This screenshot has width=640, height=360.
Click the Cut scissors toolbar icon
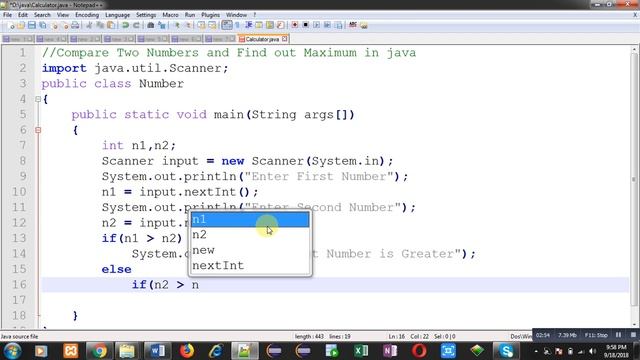point(89,25)
